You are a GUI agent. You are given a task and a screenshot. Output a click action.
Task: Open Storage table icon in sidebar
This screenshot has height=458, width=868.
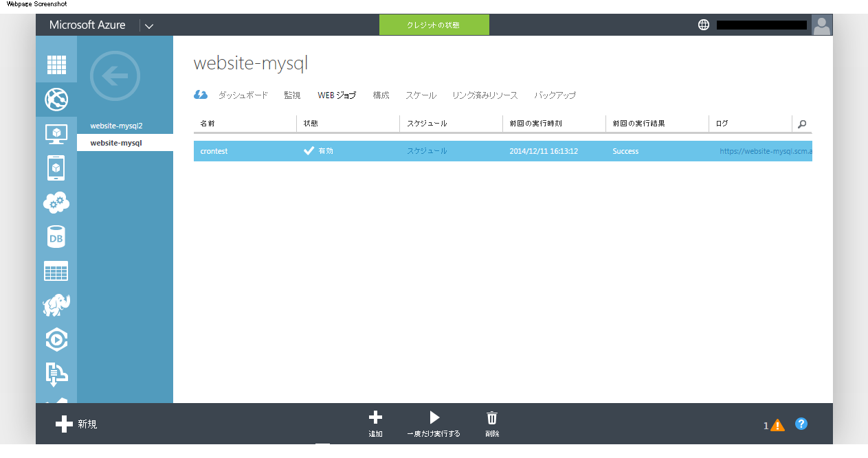pos(56,271)
